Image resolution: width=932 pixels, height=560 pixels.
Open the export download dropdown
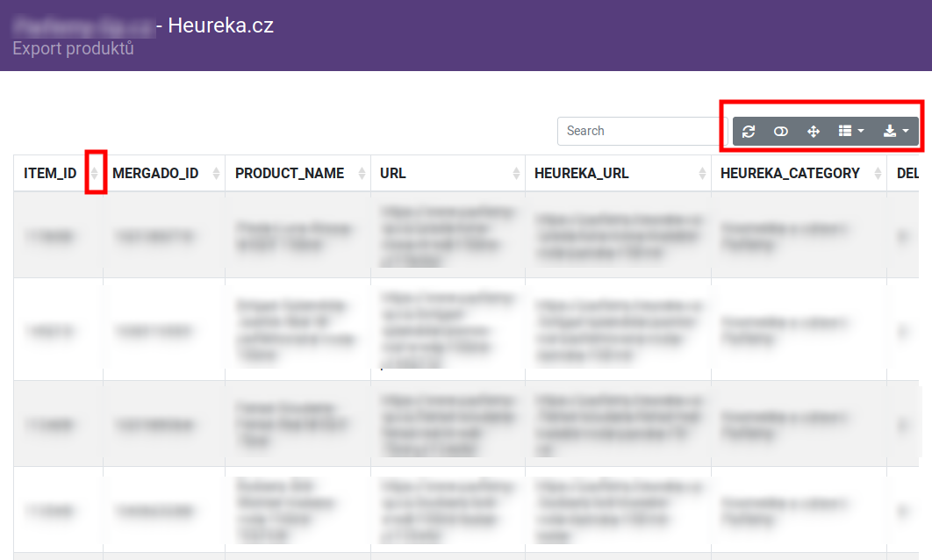tap(896, 131)
